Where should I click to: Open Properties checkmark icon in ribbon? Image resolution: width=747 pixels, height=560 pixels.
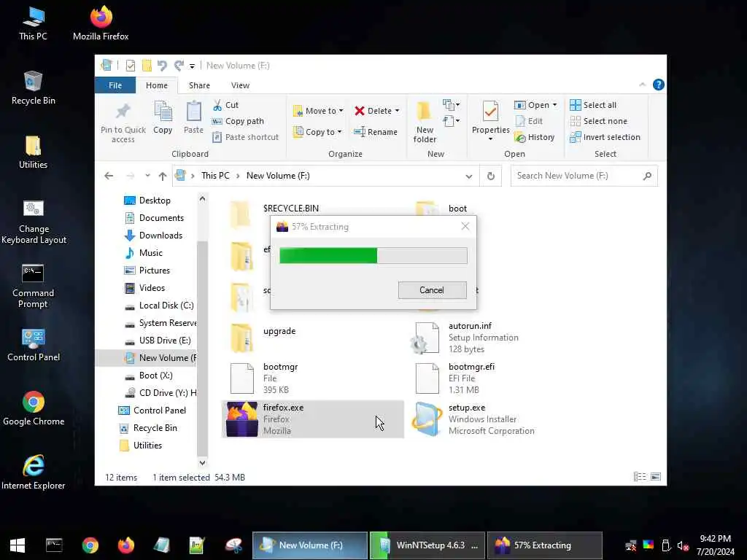click(490, 112)
